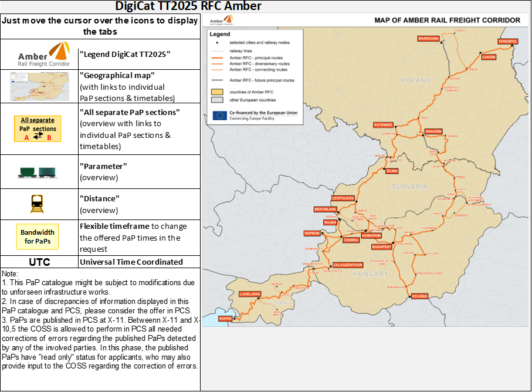532x392 pixels.
Task: Select the LUKOW label on the map
Action: (489, 57)
